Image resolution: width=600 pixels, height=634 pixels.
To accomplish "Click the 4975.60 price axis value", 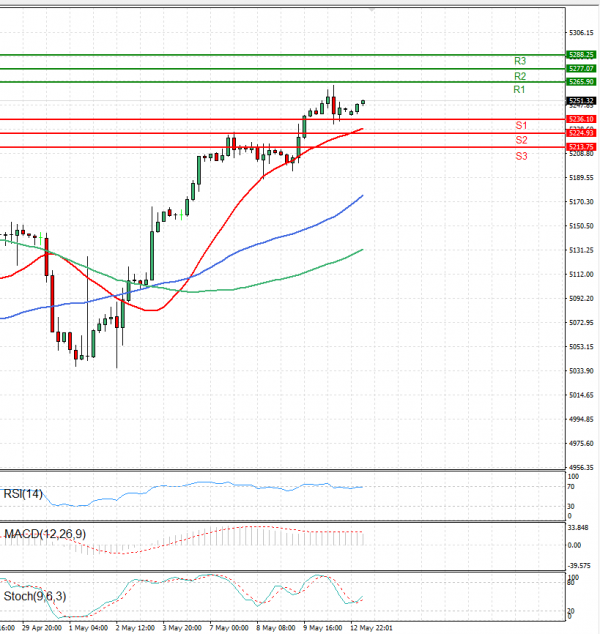I will [x=581, y=444].
